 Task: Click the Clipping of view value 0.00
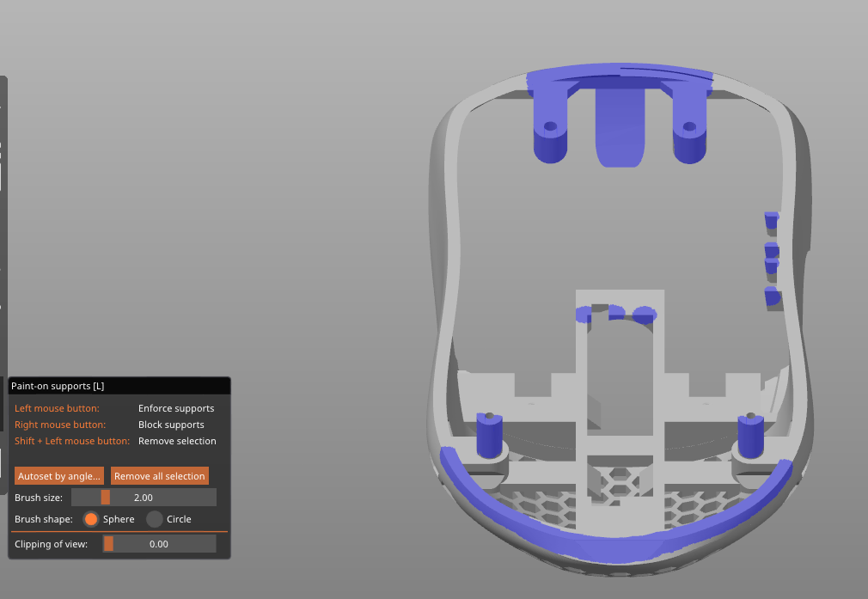(x=159, y=544)
